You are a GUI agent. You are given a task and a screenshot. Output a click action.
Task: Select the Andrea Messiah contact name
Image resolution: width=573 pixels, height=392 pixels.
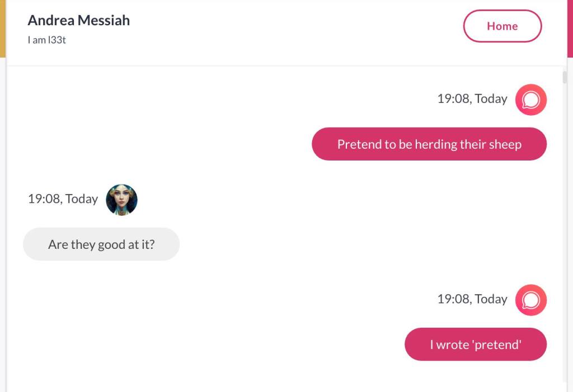pos(79,21)
